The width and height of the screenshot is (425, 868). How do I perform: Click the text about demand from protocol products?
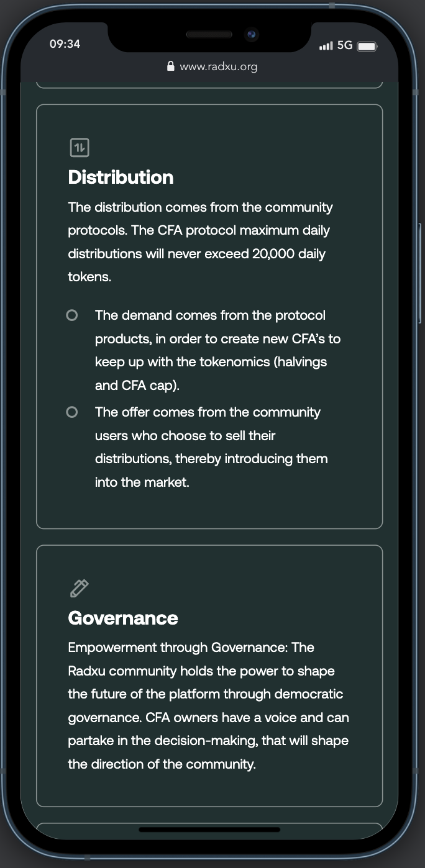(x=217, y=350)
